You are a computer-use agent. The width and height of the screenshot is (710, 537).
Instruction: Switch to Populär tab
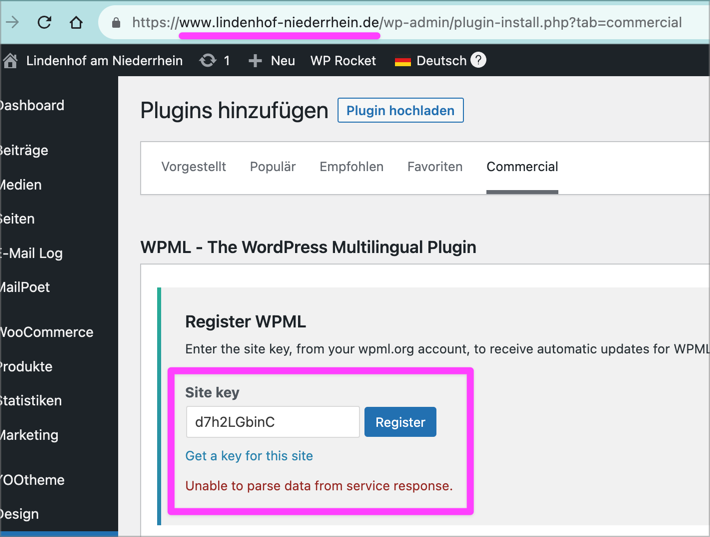tap(273, 167)
